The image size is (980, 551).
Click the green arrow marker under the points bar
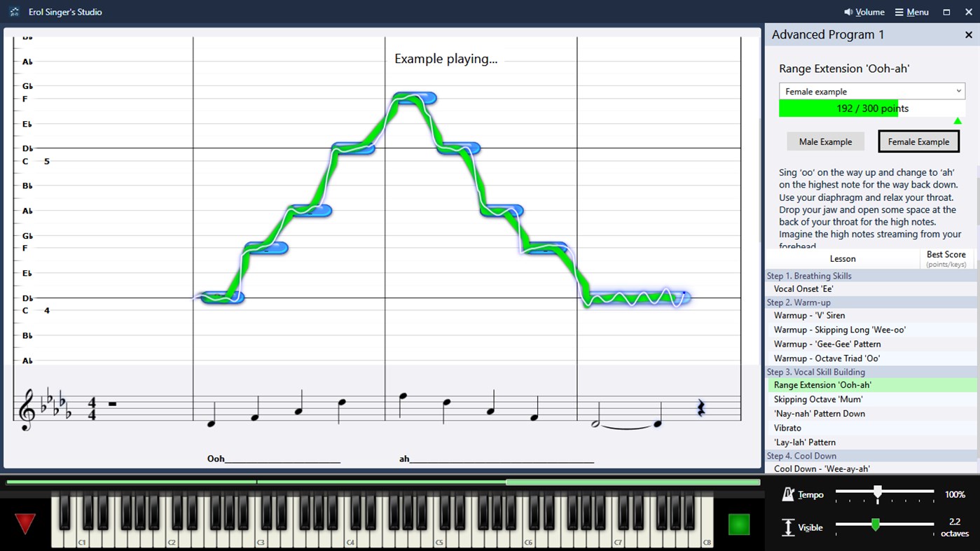[958, 120]
